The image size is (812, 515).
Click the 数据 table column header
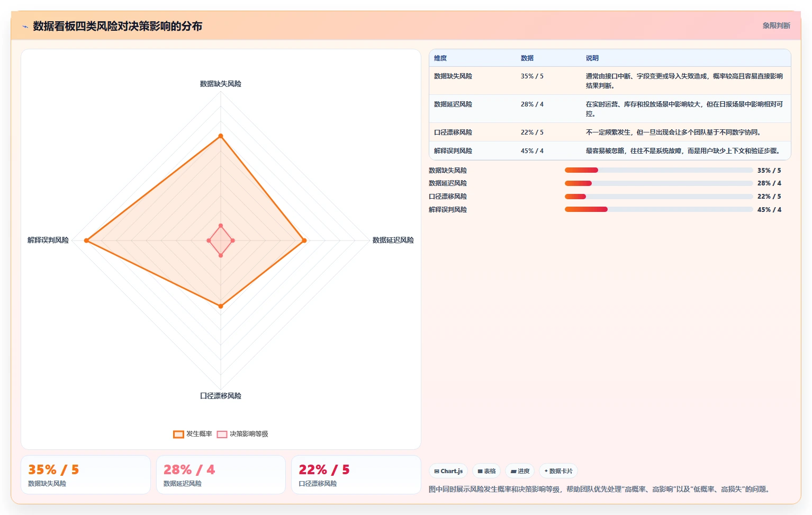(x=527, y=58)
